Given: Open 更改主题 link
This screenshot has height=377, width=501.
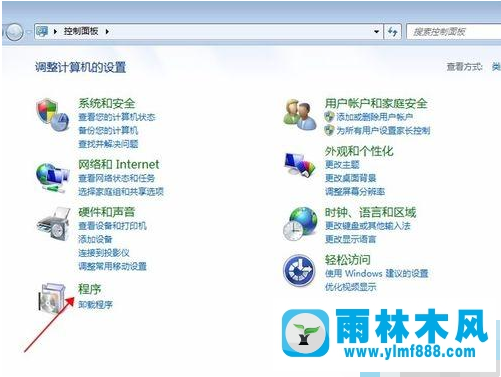Looking at the screenshot, I should pyautogui.click(x=342, y=165).
